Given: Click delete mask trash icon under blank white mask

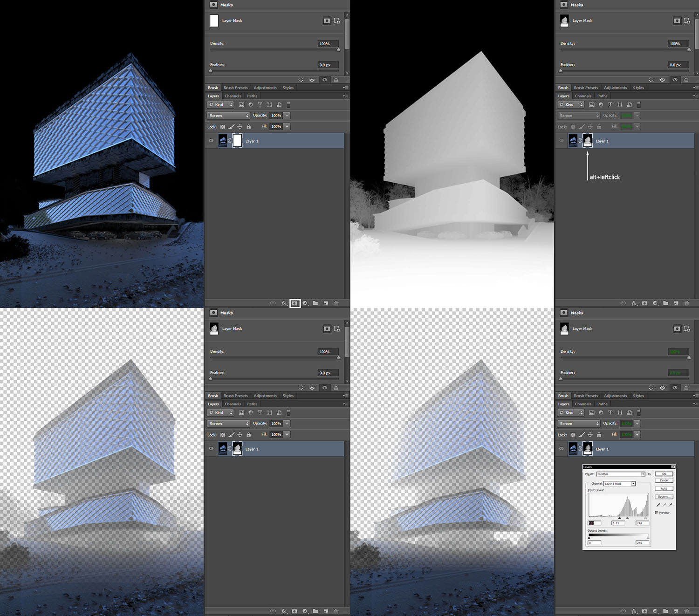Looking at the screenshot, I should [x=336, y=80].
